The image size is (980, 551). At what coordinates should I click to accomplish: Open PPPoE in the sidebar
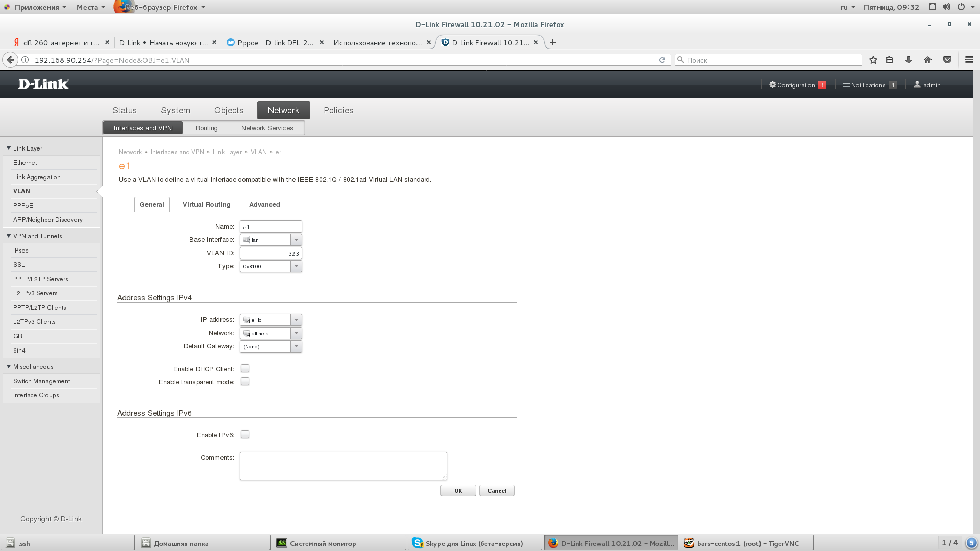point(23,206)
